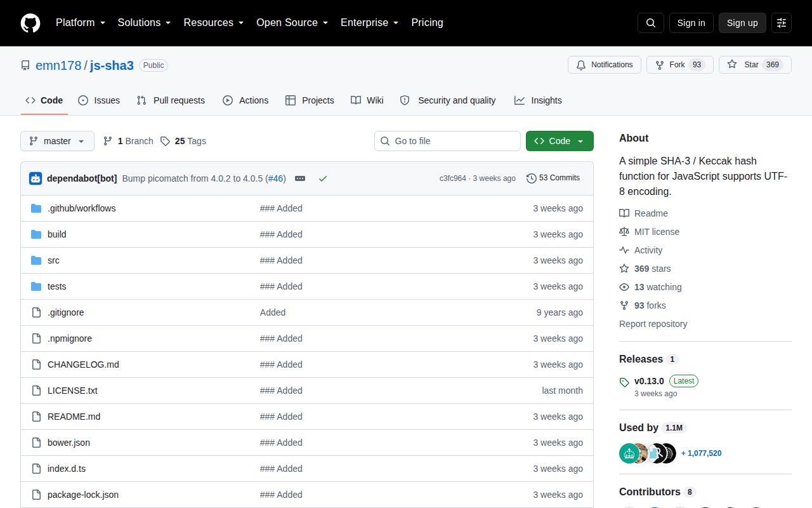Click the pulse icon next to Activity
Screen dimensions: 812x508
click(624, 250)
